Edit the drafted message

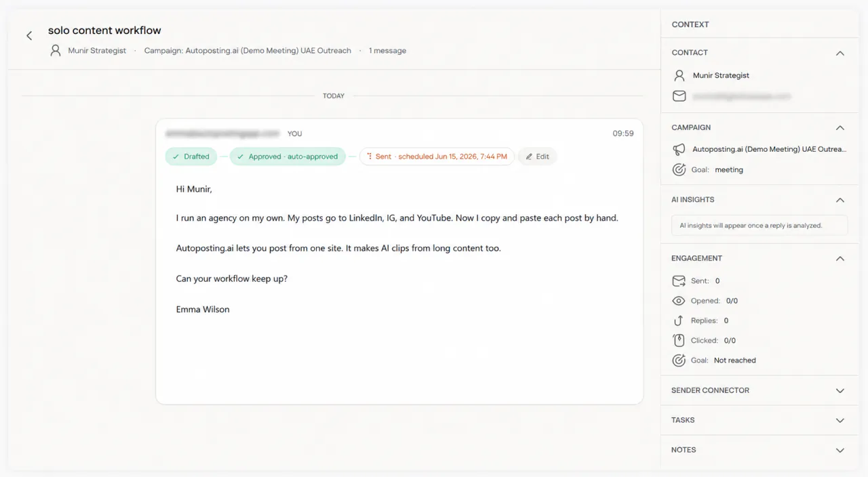point(538,157)
